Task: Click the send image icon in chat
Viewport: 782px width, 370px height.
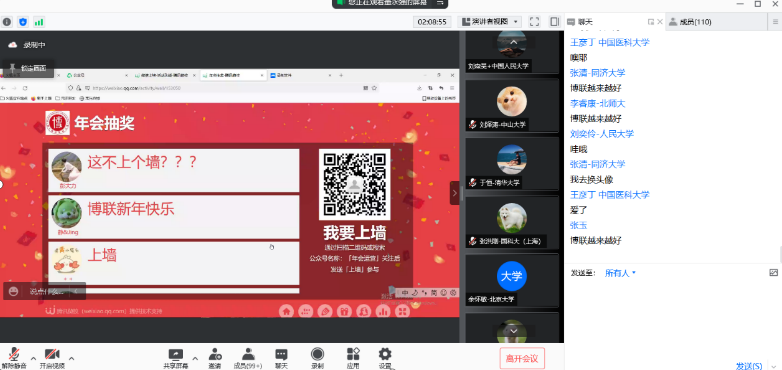Action: point(774,273)
